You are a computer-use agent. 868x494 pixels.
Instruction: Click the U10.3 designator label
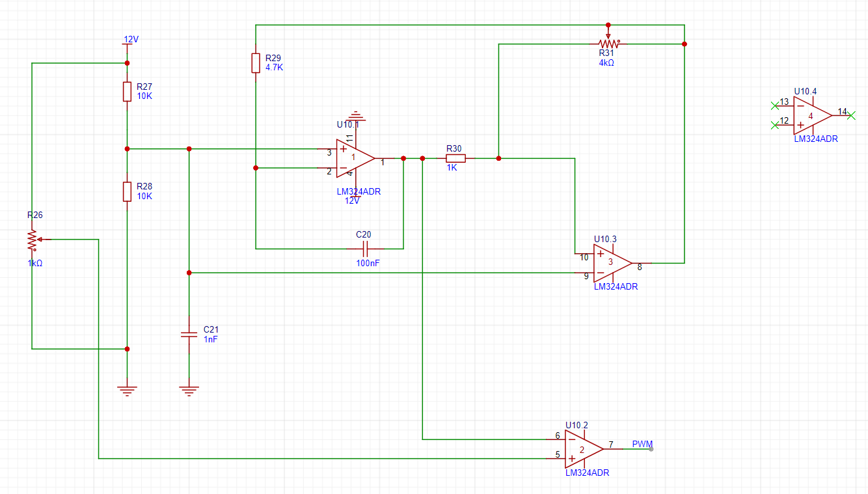(605, 239)
